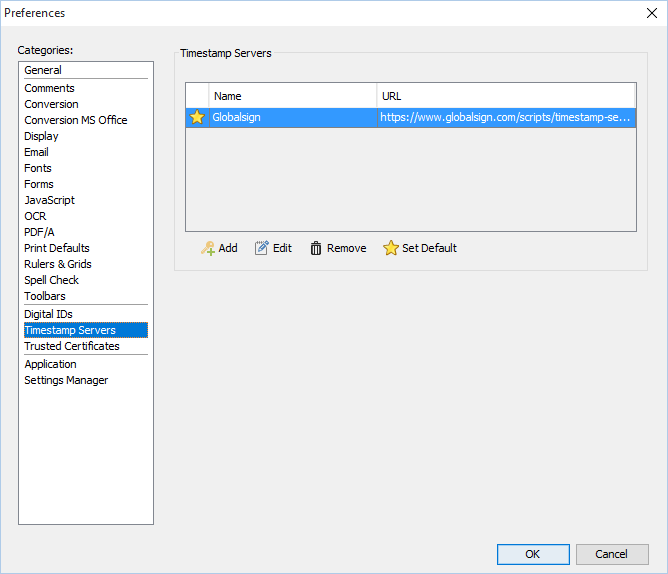668x574 pixels.
Task: Open the Settings Manager category
Action: click(66, 380)
